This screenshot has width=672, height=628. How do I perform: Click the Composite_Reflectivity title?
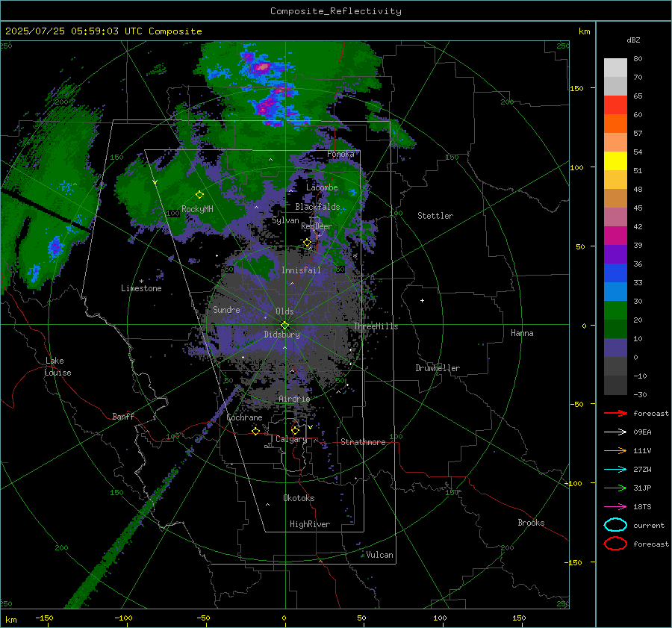(x=336, y=11)
